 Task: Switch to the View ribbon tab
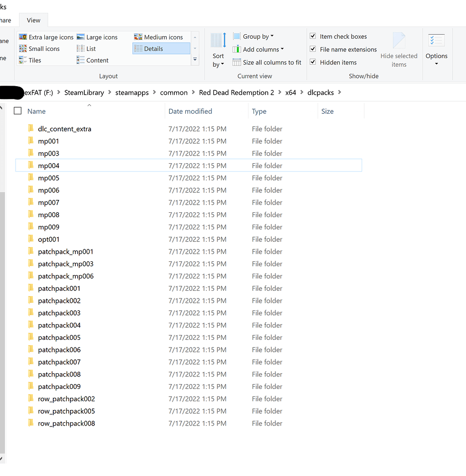click(33, 20)
